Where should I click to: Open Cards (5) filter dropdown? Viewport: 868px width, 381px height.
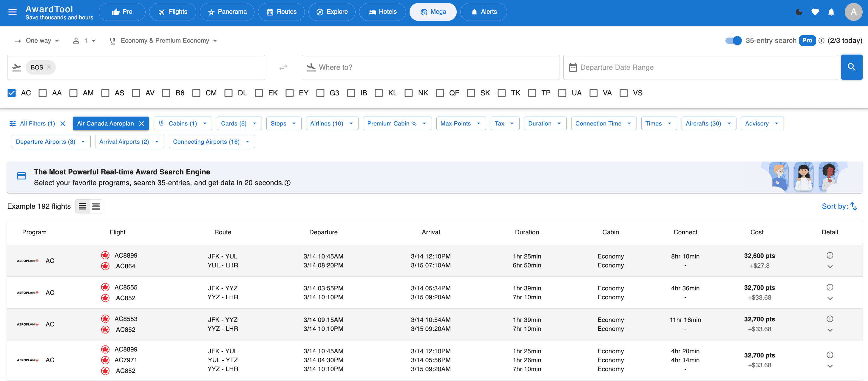click(x=239, y=124)
